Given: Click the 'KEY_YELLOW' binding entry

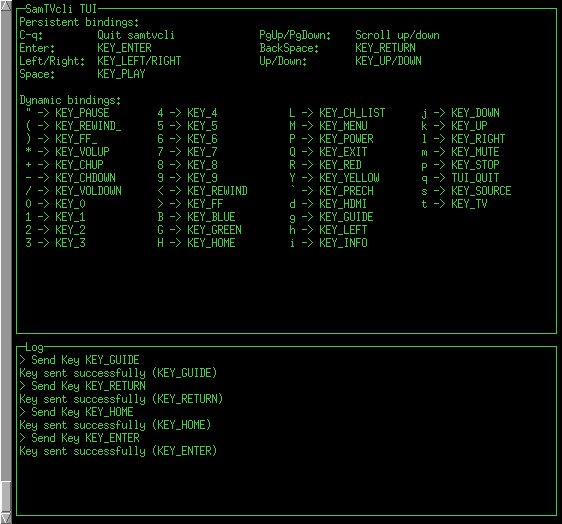Looking at the screenshot, I should tap(349, 178).
